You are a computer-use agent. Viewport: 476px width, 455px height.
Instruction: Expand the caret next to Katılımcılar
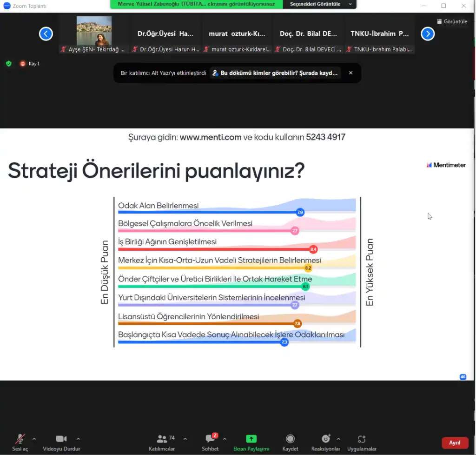tap(185, 439)
